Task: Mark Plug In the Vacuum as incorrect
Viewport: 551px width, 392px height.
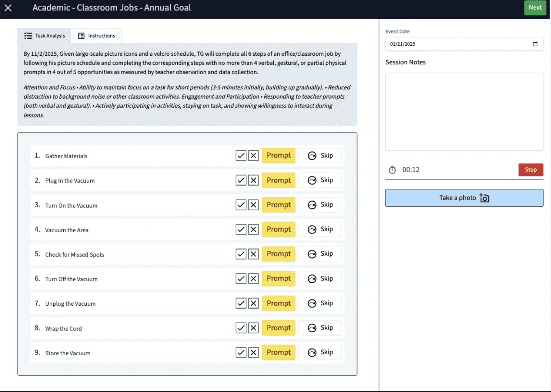Action: pos(254,180)
